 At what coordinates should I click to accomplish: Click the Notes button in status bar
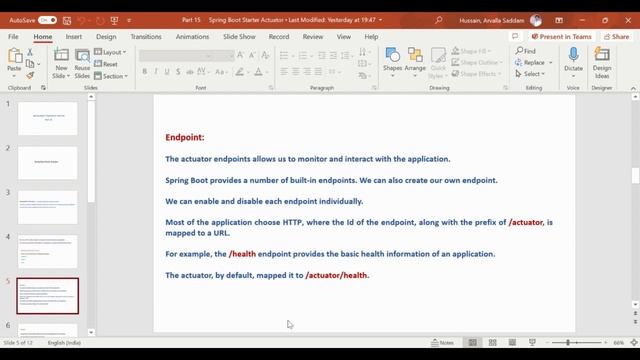442,342
